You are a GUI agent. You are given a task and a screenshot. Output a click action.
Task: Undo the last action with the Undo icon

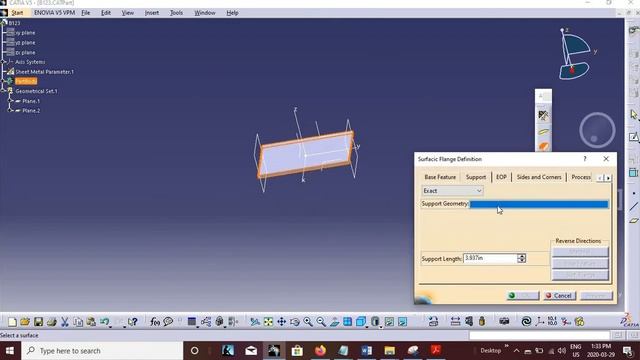[104, 322]
